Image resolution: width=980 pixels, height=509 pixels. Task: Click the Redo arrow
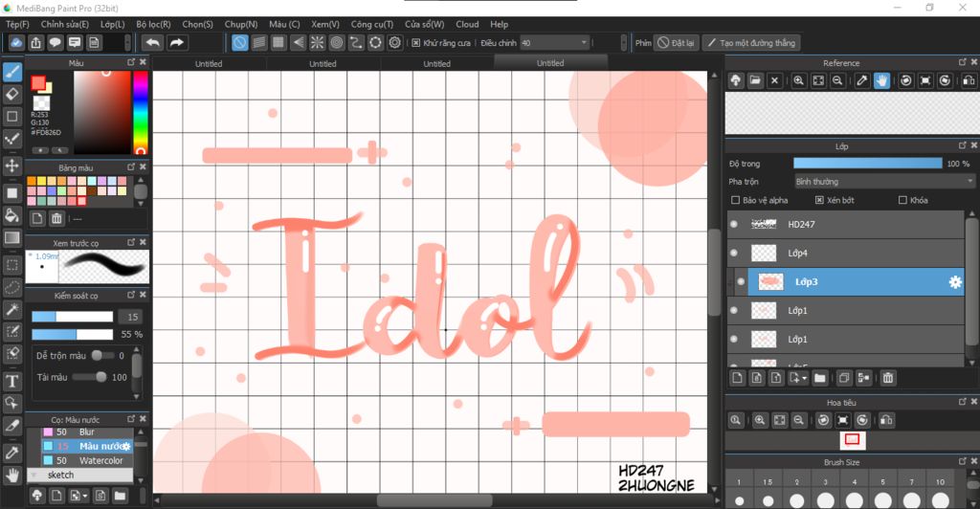pos(177,42)
